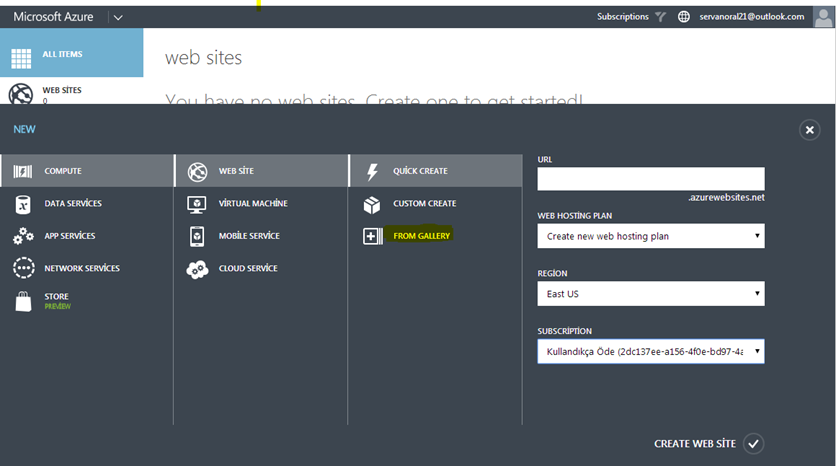Expand the Web Hosting Plan dropdown

tap(650, 236)
